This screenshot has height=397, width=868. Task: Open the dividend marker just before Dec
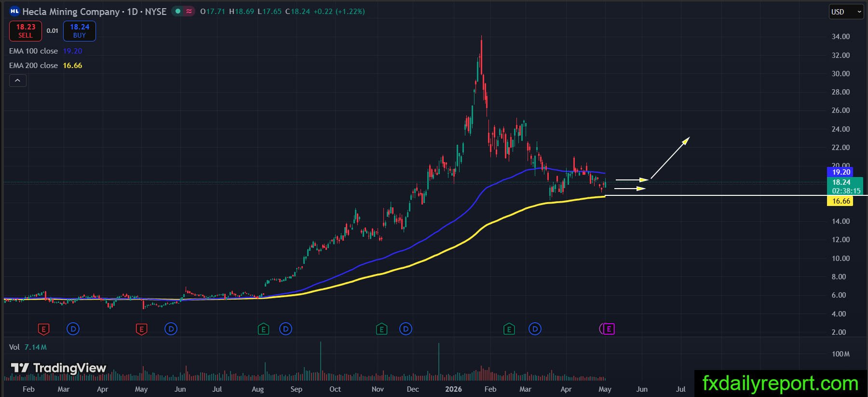coord(406,329)
